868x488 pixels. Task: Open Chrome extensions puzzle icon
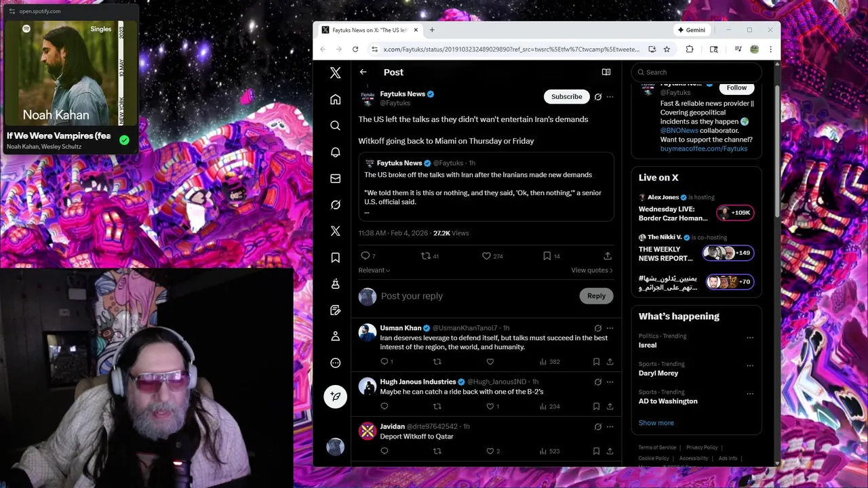pyautogui.click(x=690, y=49)
